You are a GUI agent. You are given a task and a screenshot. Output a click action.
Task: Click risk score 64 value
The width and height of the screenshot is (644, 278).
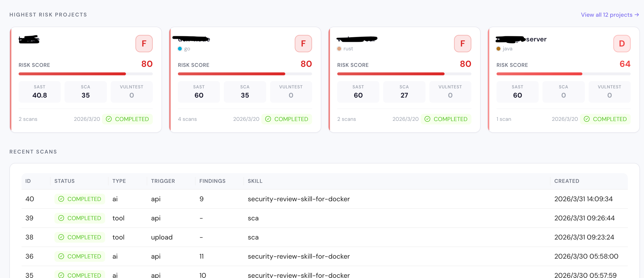click(625, 64)
